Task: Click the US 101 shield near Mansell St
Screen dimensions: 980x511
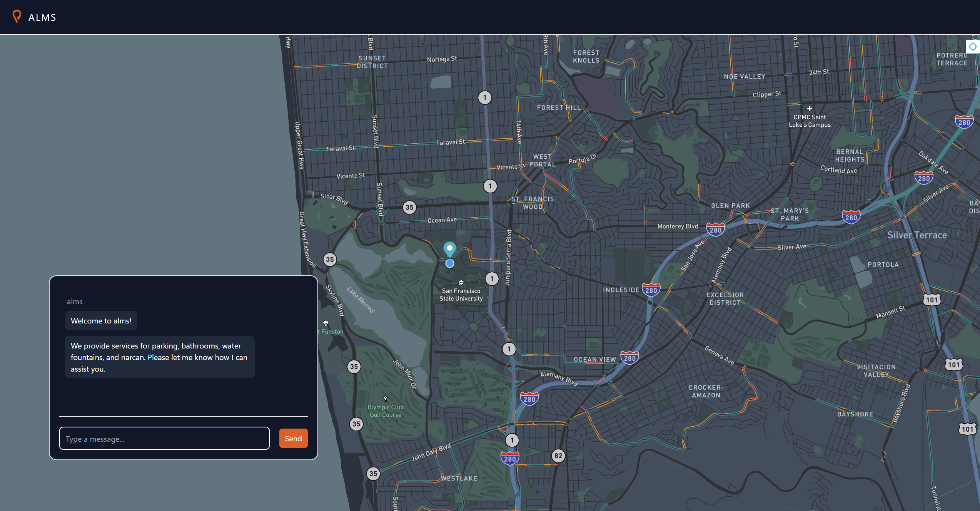Action: pyautogui.click(x=932, y=300)
